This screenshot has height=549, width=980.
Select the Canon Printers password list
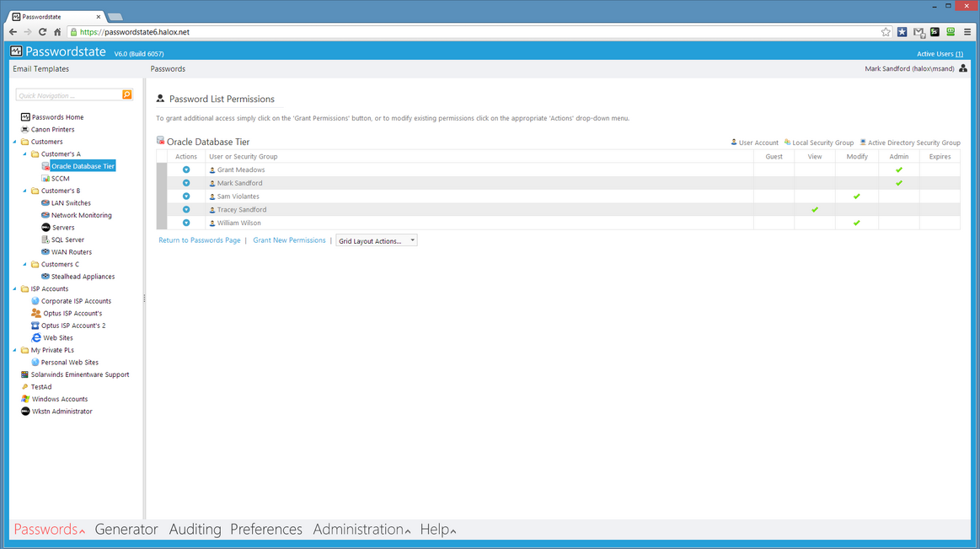click(52, 129)
